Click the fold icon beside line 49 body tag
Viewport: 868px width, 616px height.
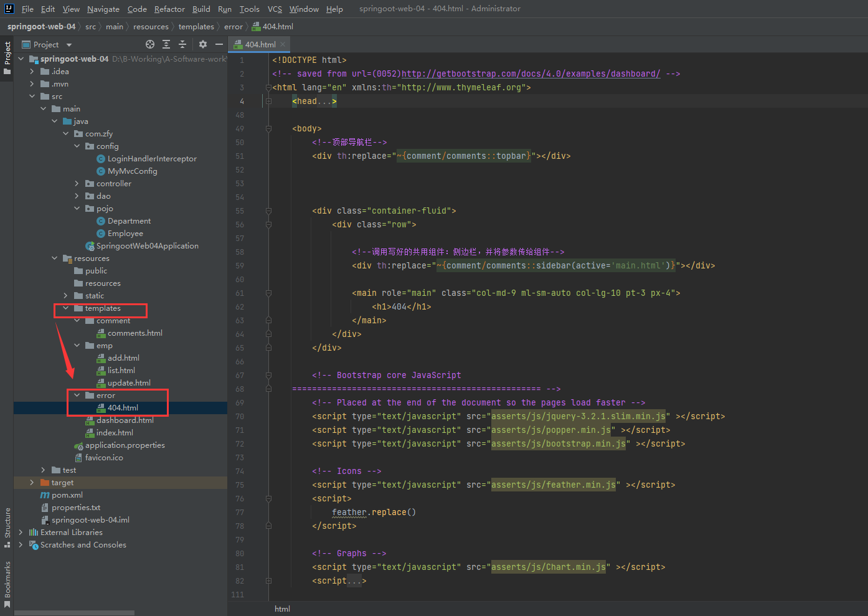point(268,129)
